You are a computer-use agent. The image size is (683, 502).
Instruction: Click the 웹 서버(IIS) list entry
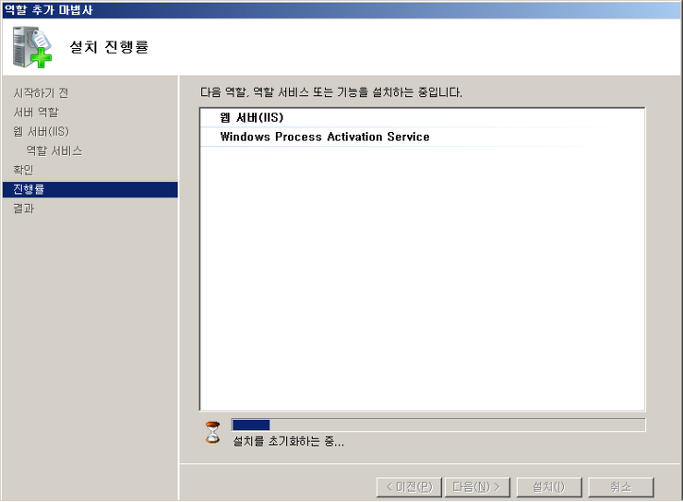coord(422,118)
